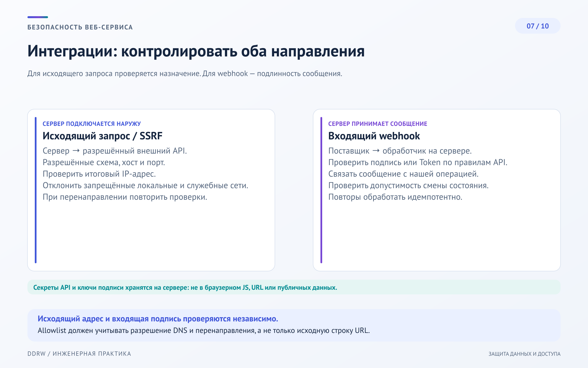Click the line Проверить итоговый IP-адрес.
Viewport: 588px width, 368px height.
pyautogui.click(x=99, y=174)
